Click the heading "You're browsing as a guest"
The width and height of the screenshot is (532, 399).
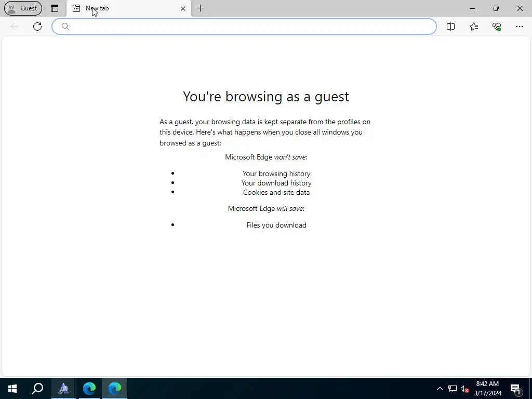[265, 96]
